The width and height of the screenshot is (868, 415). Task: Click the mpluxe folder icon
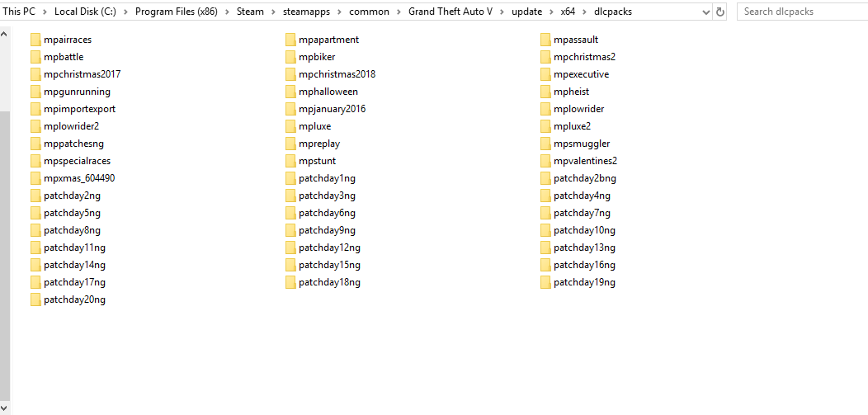[x=290, y=126]
